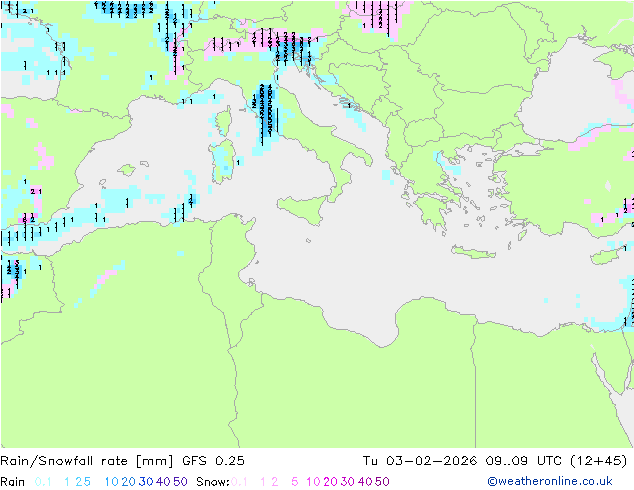
Task: Pick the Rain 0.1 legend value
Action: pos(43,482)
